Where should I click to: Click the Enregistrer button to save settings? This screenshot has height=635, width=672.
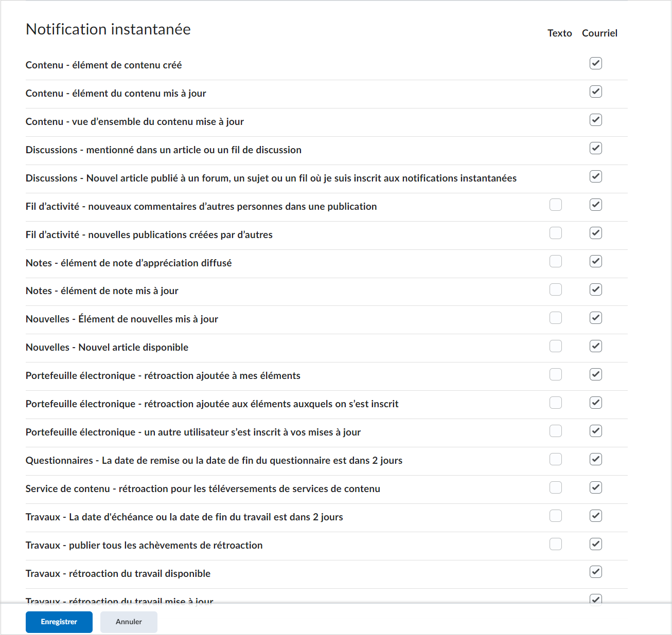click(59, 622)
